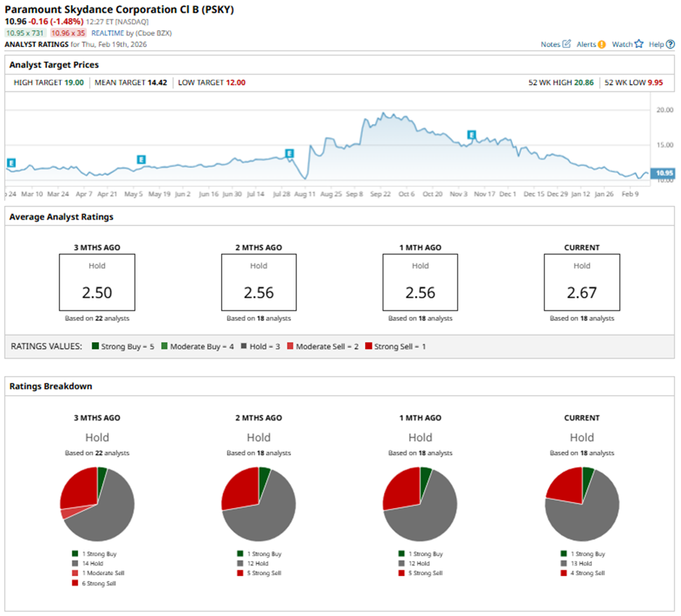Image resolution: width=681 pixels, height=616 pixels.
Task: Click the Current ratings pie chart
Action: coord(582,504)
